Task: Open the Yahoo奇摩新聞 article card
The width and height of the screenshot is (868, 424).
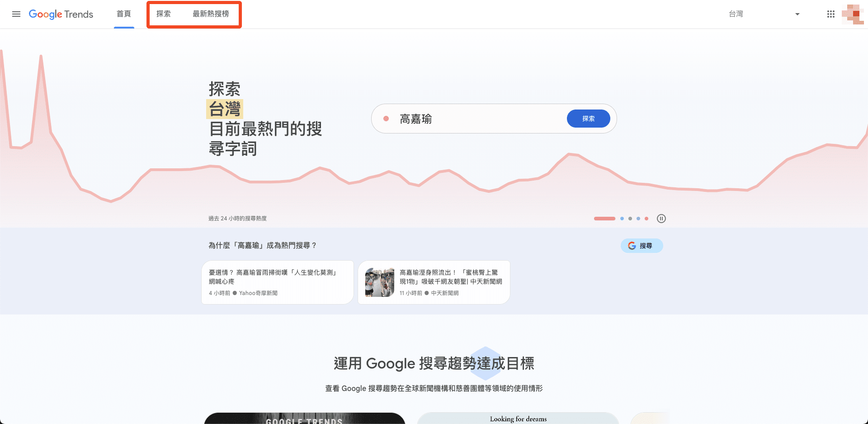Action: pos(277,282)
